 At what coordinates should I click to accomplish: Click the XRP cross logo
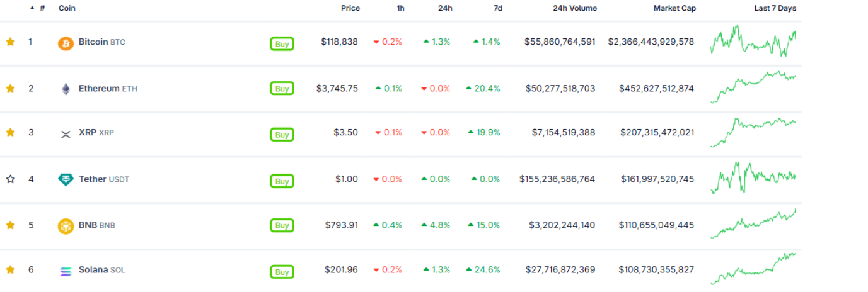[x=66, y=134]
